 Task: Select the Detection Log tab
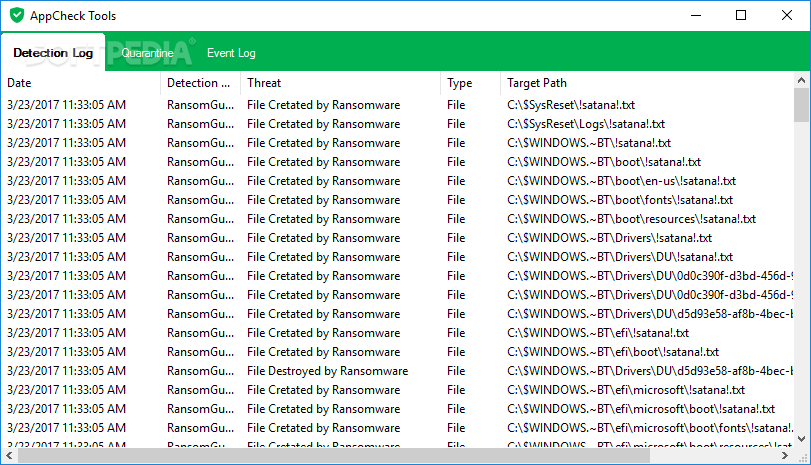pos(53,53)
